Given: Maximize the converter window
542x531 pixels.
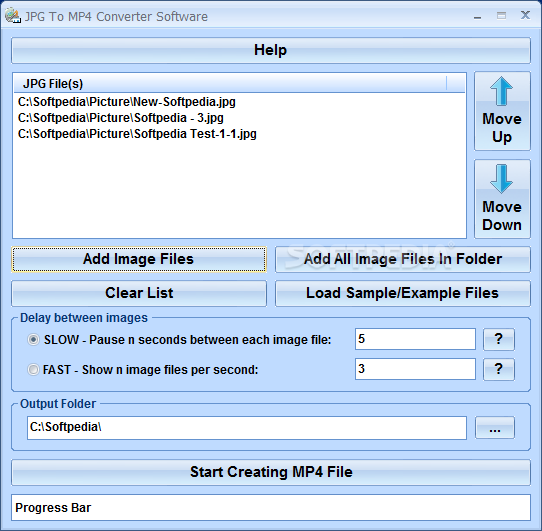Looking at the screenshot, I should tap(501, 16).
